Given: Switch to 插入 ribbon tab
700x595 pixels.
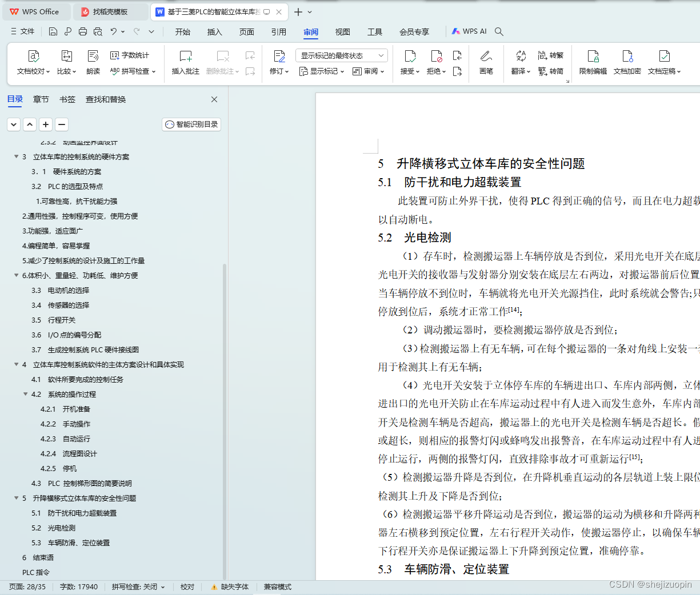Looking at the screenshot, I should point(215,32).
